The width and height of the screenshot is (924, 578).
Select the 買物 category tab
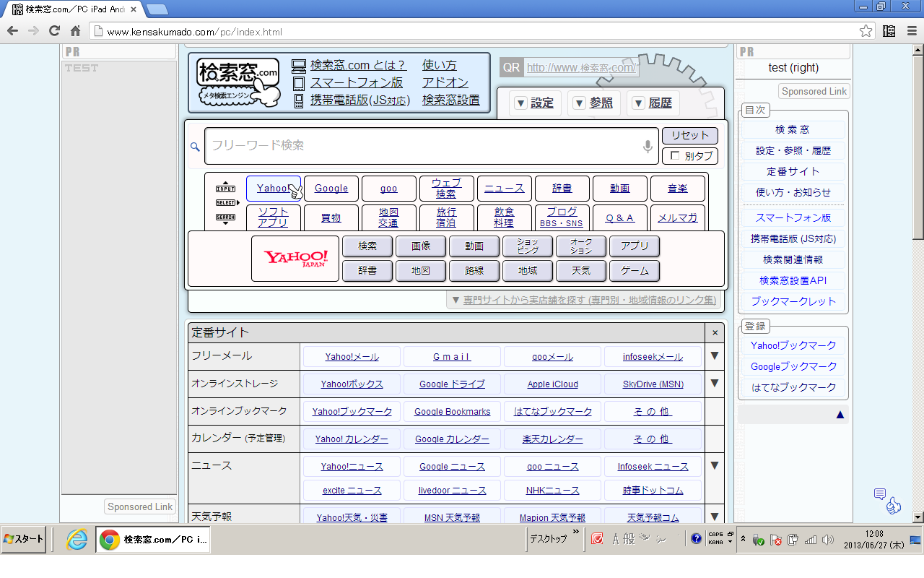point(331,217)
